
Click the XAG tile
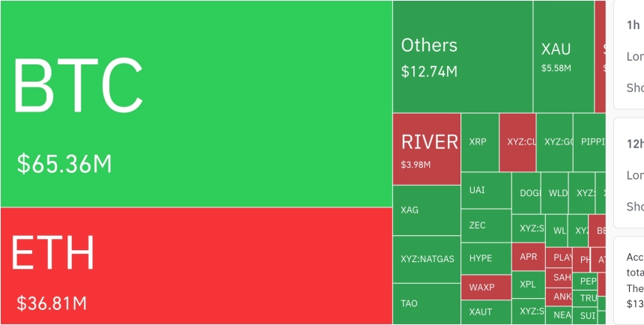pos(426,210)
